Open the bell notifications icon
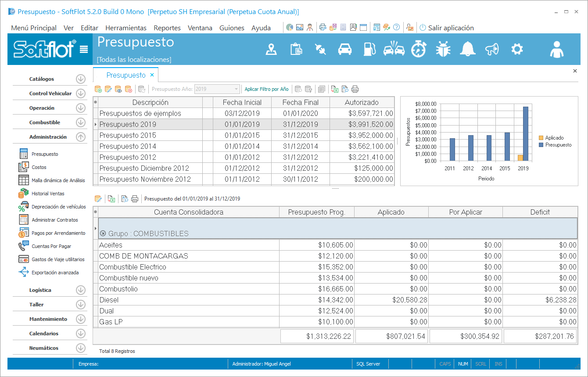588x377 pixels. pos(467,49)
